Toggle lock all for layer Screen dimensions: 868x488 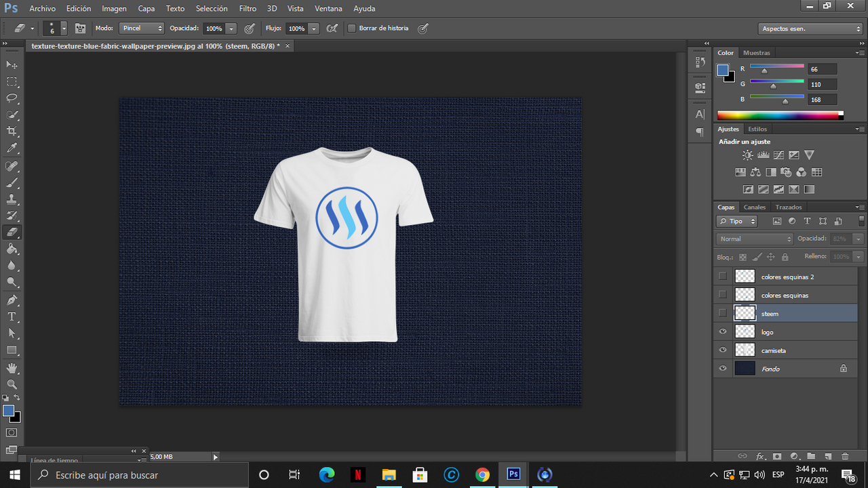pyautogui.click(x=785, y=257)
